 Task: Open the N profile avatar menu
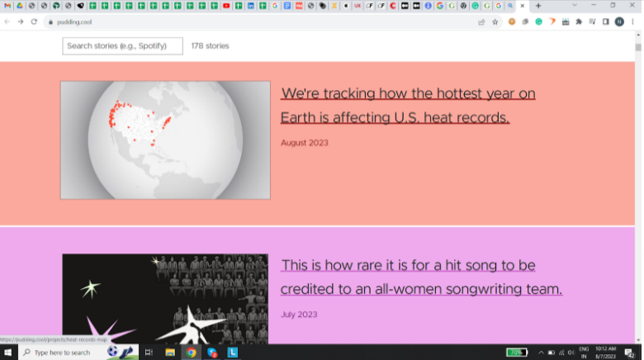coord(619,21)
